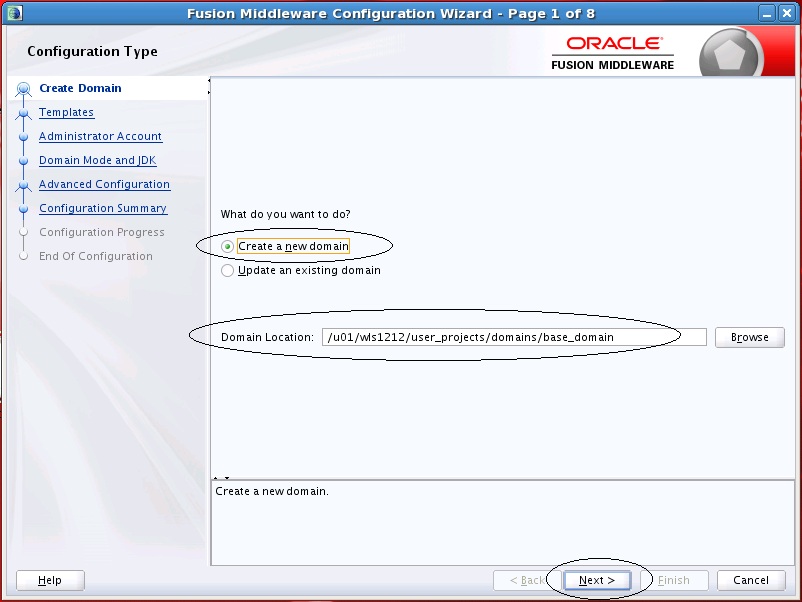Jump to Domain Mode and JDK step
802x602 pixels.
pyautogui.click(x=98, y=160)
